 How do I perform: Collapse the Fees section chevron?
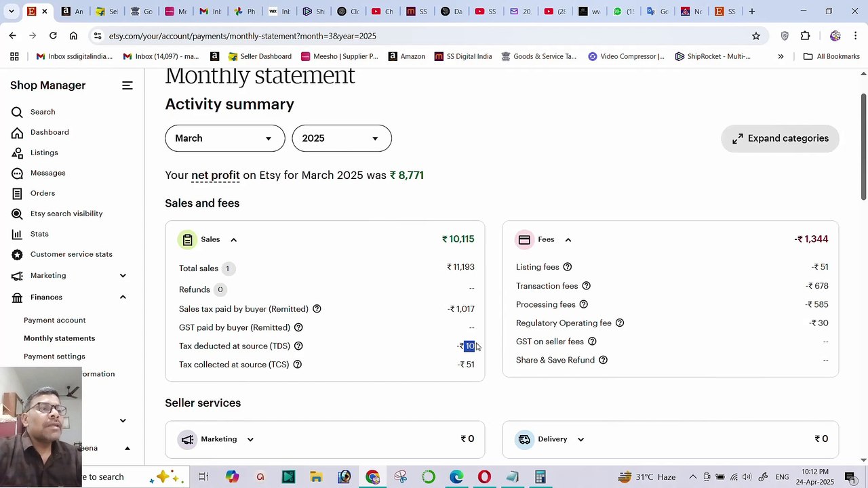(568, 240)
